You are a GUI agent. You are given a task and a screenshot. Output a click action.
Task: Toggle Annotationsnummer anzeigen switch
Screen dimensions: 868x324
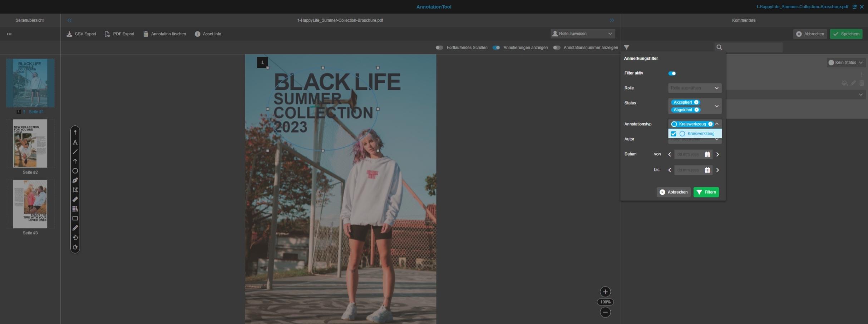coord(556,48)
